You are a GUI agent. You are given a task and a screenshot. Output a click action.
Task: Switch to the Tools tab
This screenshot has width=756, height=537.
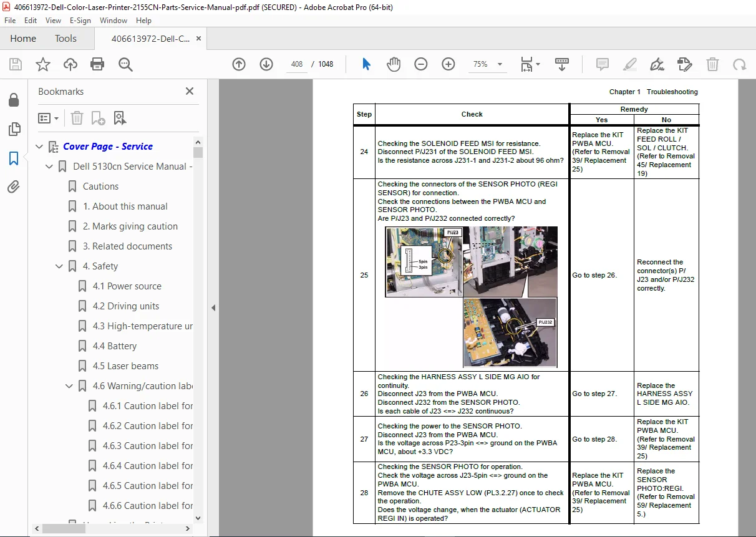pos(65,38)
